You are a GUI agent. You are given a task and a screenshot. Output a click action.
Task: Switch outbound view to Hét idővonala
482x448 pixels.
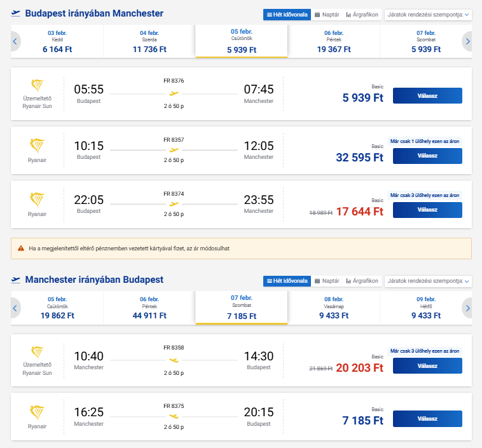(286, 14)
